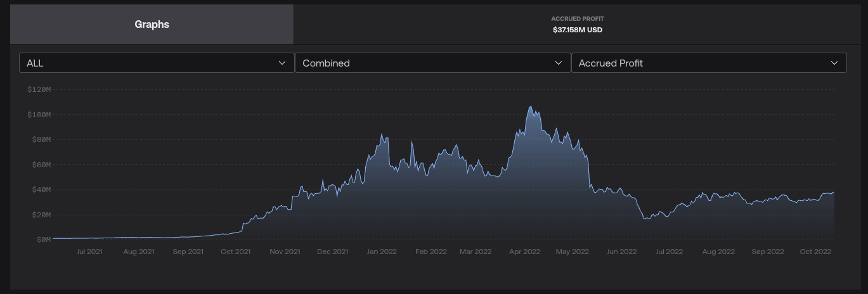Image resolution: width=868 pixels, height=294 pixels.
Task: Click the chevron arrow in the ALL dropdown
Action: tap(282, 63)
